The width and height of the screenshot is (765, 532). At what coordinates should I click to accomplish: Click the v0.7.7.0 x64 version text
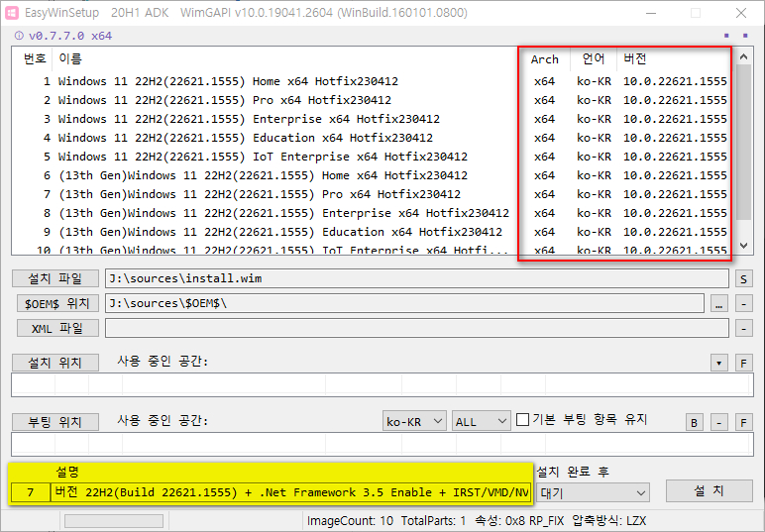[x=70, y=36]
